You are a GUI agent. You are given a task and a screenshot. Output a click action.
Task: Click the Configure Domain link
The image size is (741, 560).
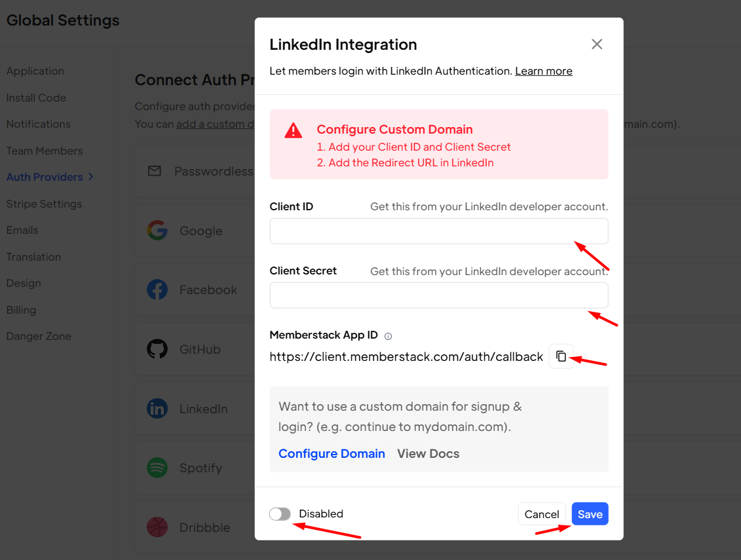click(332, 454)
